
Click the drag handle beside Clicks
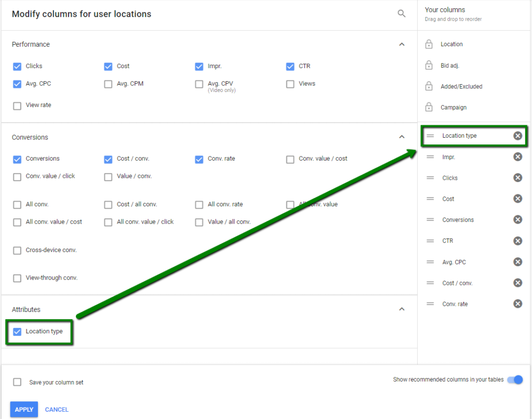(430, 177)
